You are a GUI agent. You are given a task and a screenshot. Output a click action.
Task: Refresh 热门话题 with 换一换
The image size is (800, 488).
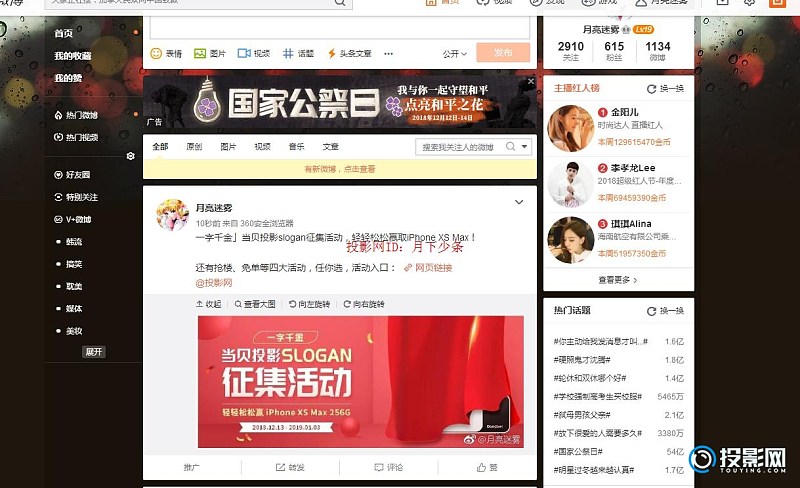coord(665,311)
